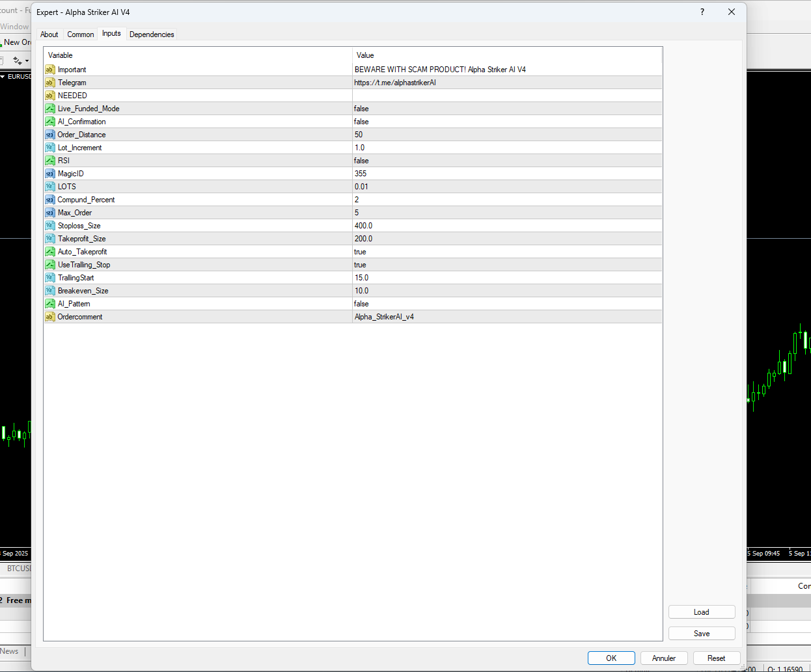
Task: Load a saved input set with Load
Action: coord(702,612)
